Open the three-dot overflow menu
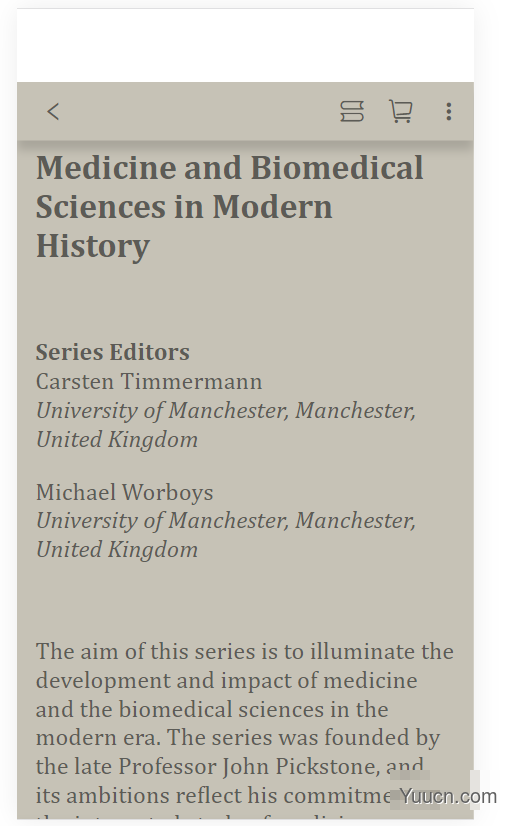 coord(448,112)
